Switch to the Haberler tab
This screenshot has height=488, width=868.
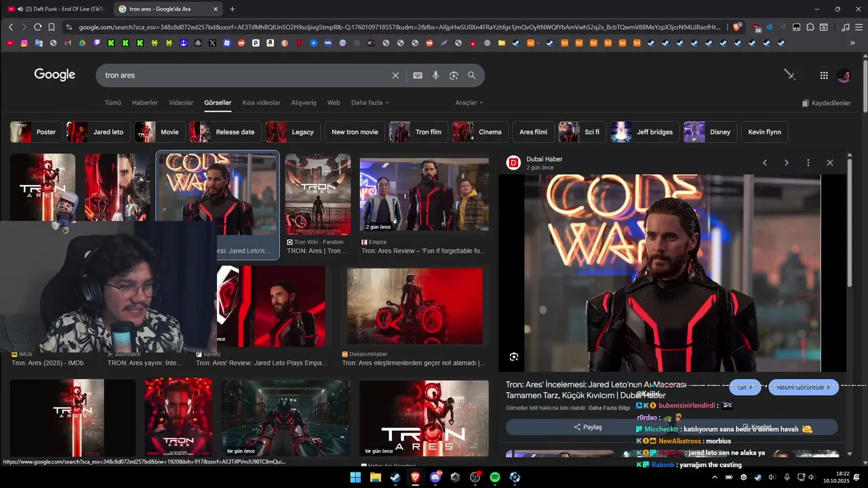coord(144,103)
